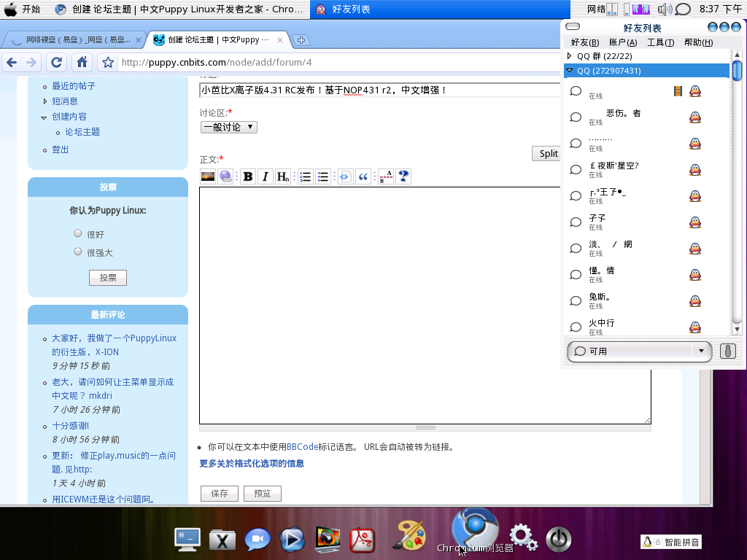Image resolution: width=747 pixels, height=560 pixels.
Task: Open the 好友(B) menu in buddy list
Action: [x=585, y=42]
